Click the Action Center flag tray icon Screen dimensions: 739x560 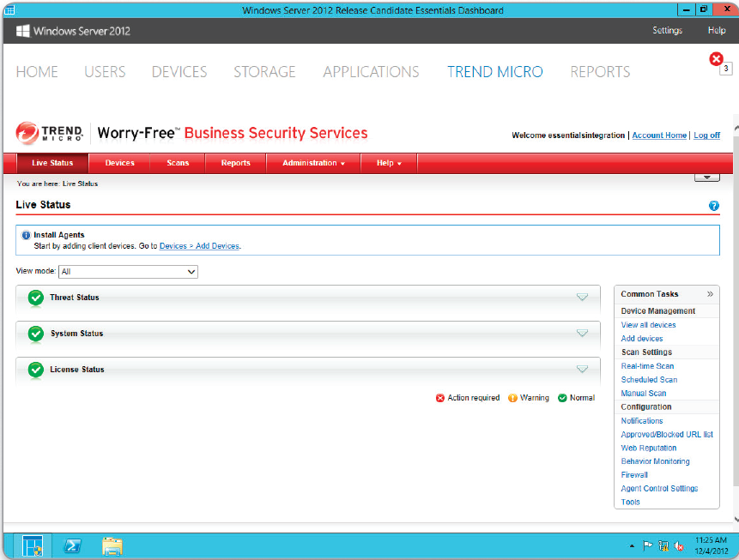click(x=648, y=546)
